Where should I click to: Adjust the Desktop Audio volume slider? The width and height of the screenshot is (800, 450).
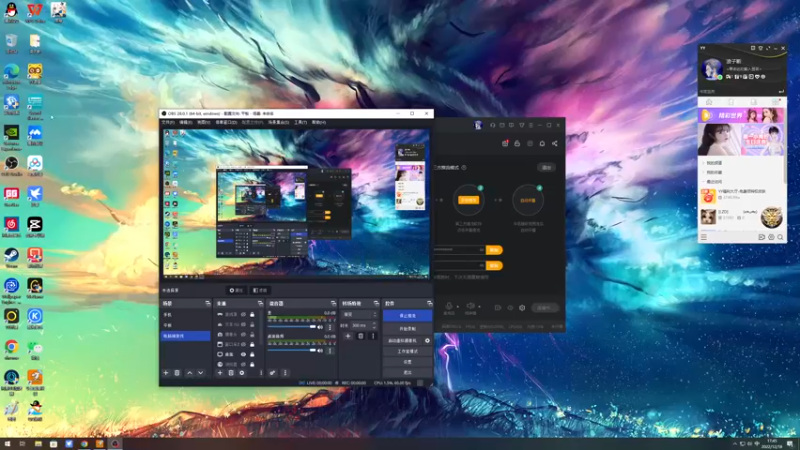tap(291, 351)
